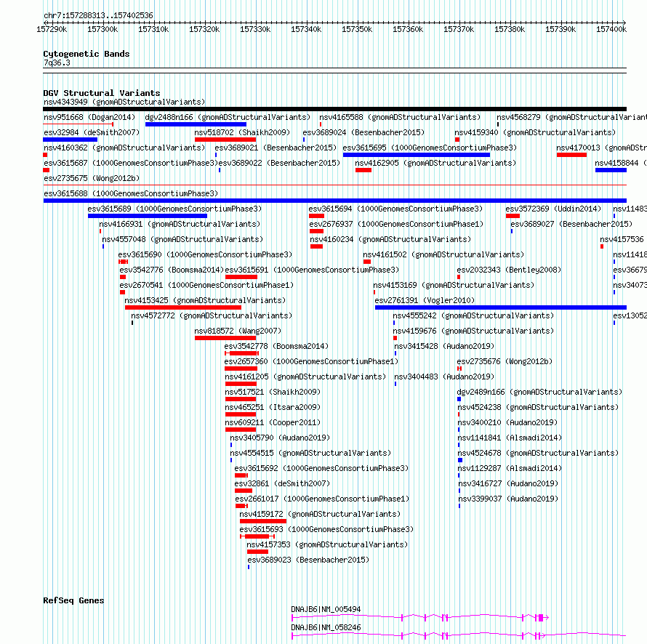Open variant nsv1141841 (Alsmadi2014)
647x644 pixels.
pos(510,438)
